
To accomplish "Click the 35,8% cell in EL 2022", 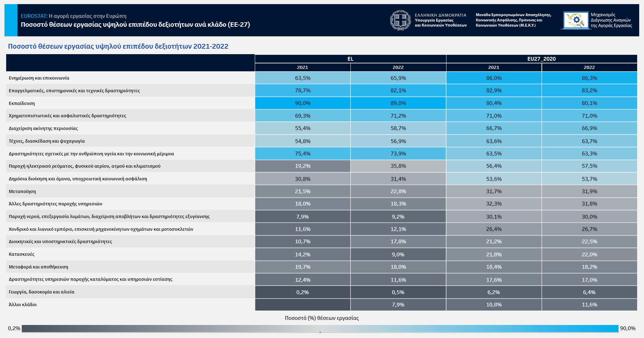I will pyautogui.click(x=398, y=166).
